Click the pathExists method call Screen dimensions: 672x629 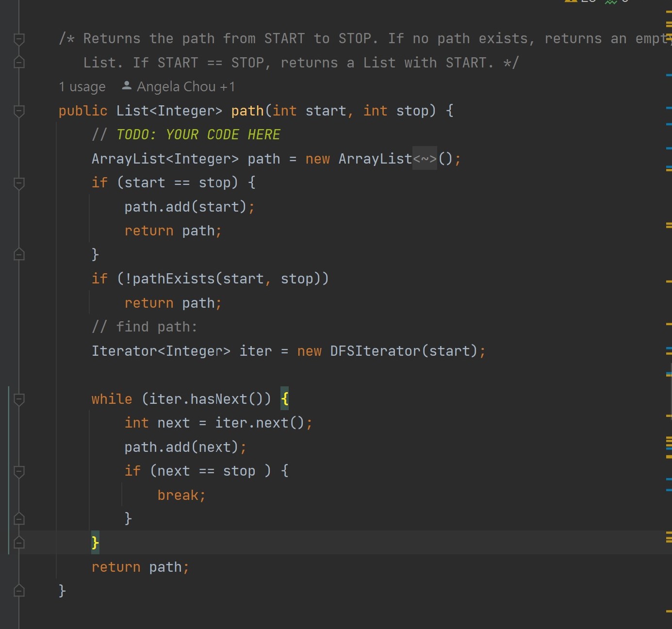click(173, 279)
